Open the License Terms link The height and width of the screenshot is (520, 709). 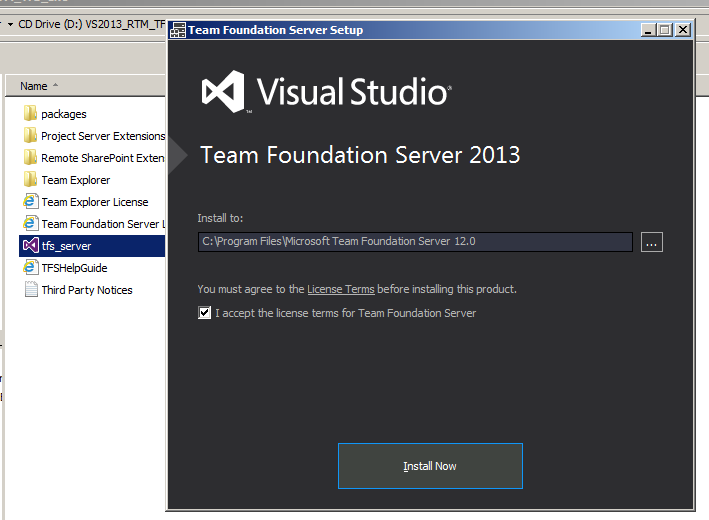341,289
